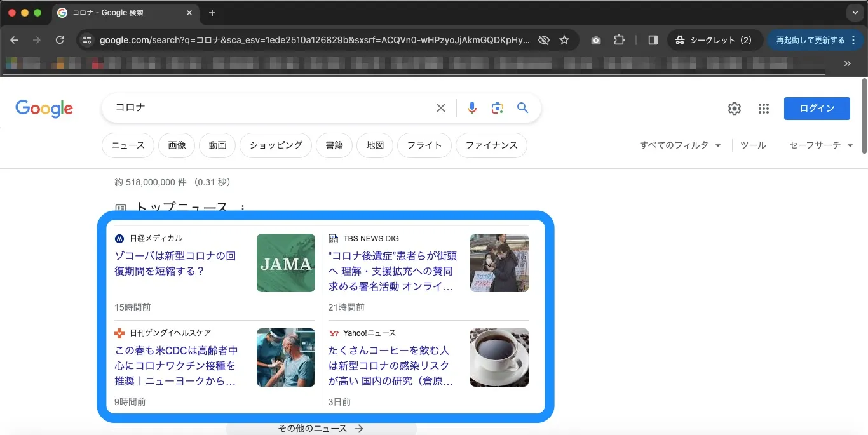Open Google settings gear icon
The width and height of the screenshot is (868, 435).
(x=735, y=109)
